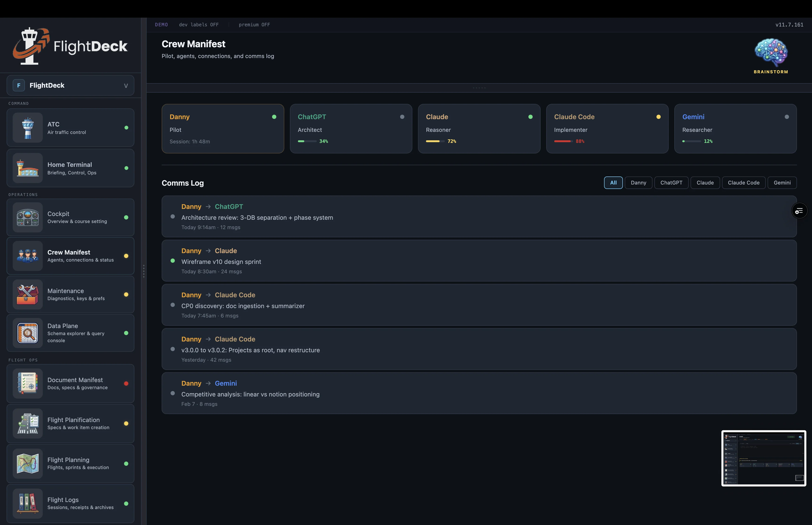Click the Maintenance toolbox icon
This screenshot has height=525, width=812.
(27, 294)
